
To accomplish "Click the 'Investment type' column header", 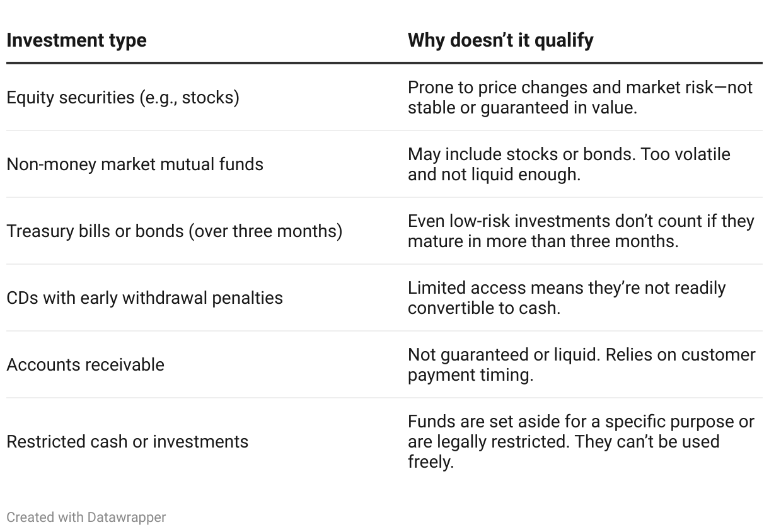I will pyautogui.click(x=76, y=40).
